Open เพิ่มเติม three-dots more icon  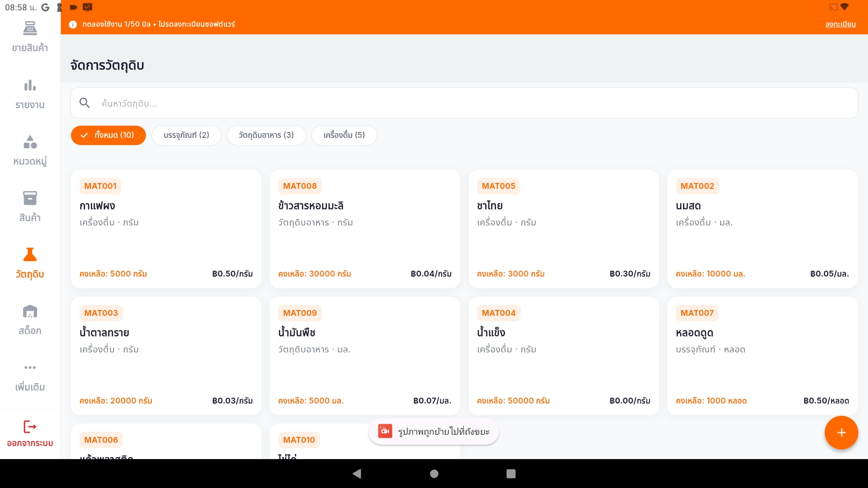coord(30,368)
